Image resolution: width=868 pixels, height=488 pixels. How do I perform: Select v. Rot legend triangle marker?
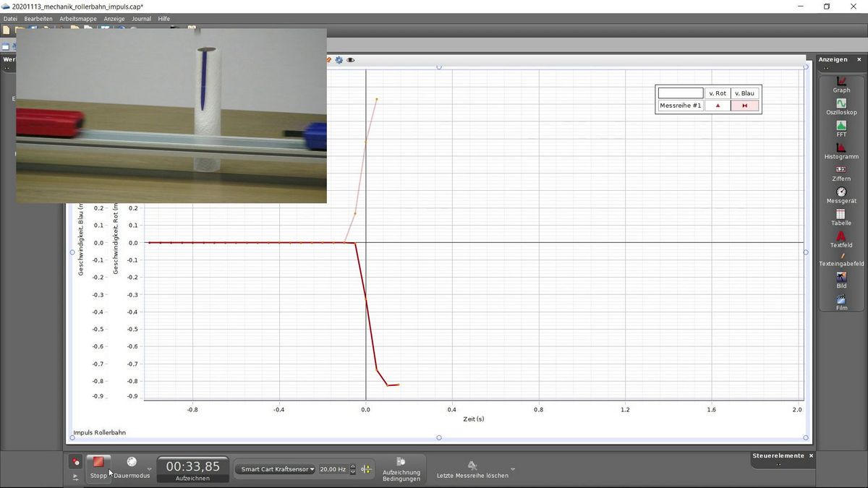pyautogui.click(x=718, y=106)
